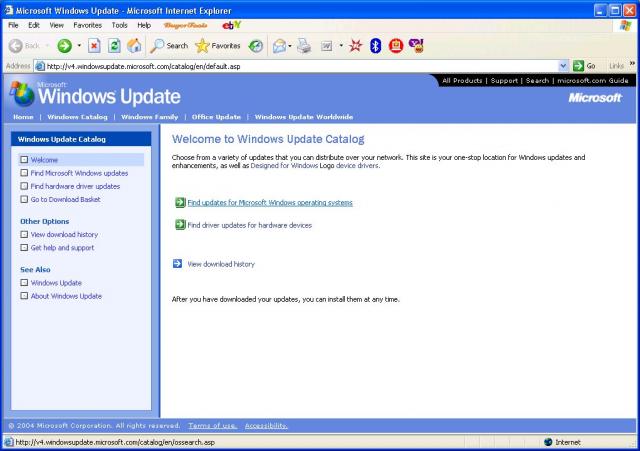Open Find updates for Microsoft Windows operating systems
Screen dimensions: 640x451
(270, 203)
